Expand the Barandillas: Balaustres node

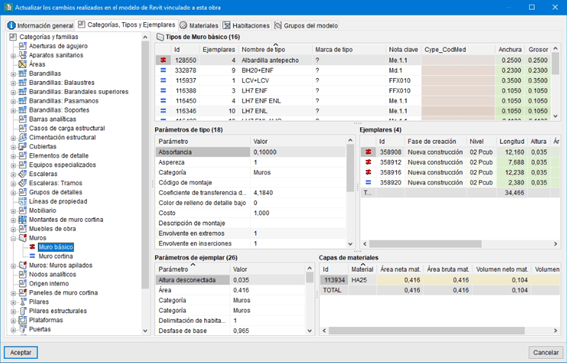pyautogui.click(x=13, y=83)
